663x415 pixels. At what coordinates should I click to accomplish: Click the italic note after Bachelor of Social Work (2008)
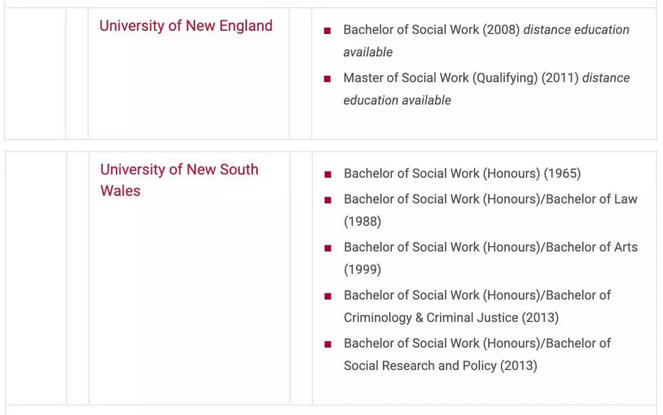coord(577,30)
